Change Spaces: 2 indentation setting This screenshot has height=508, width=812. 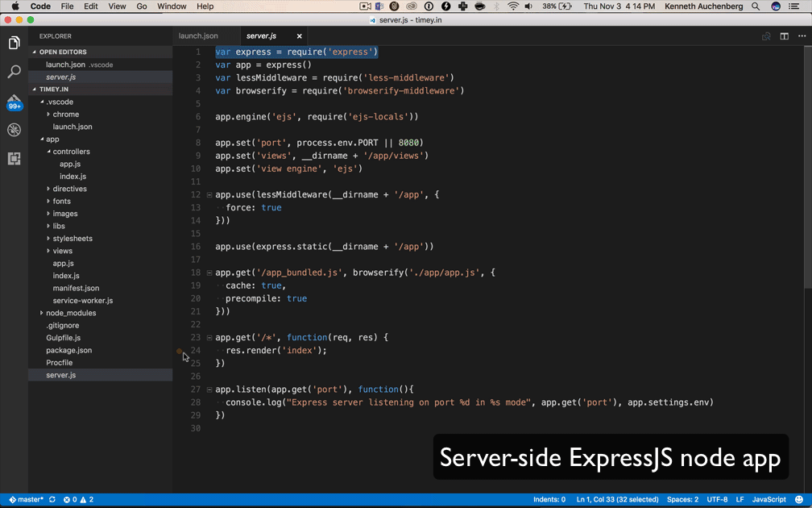682,500
